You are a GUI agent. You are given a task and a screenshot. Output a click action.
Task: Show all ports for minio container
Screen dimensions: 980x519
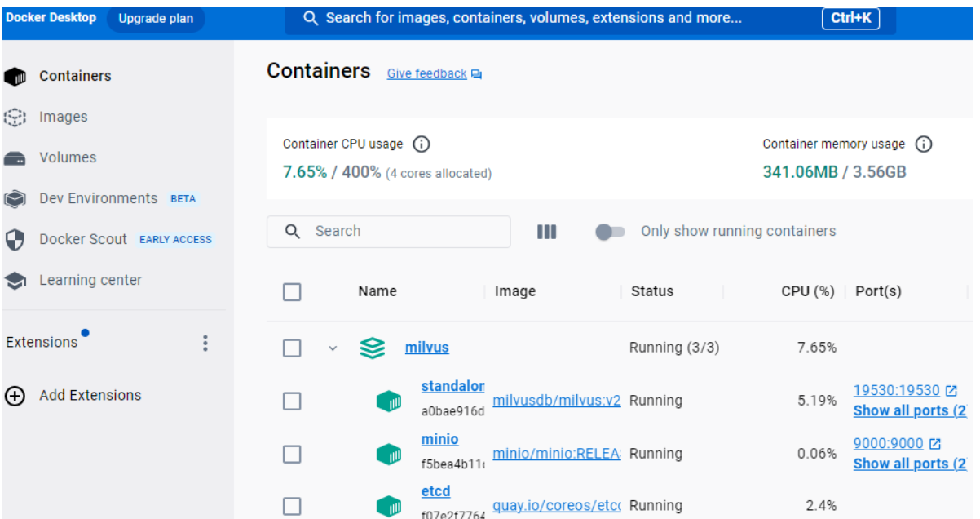909,464
